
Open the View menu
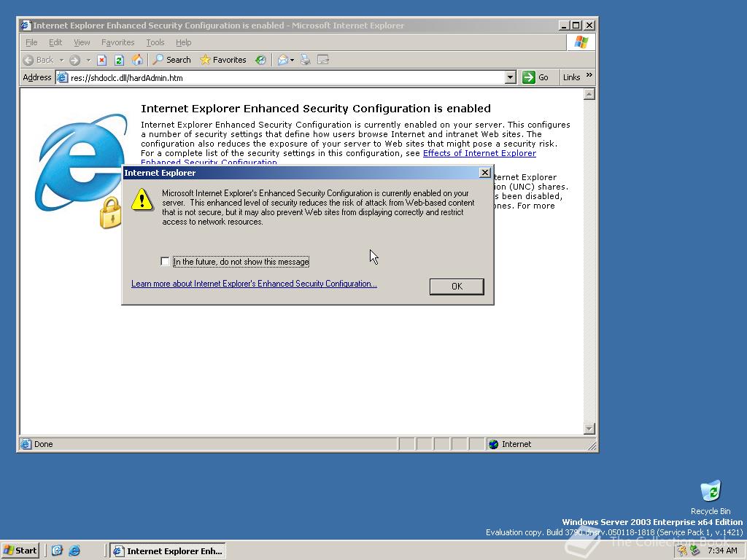point(82,42)
